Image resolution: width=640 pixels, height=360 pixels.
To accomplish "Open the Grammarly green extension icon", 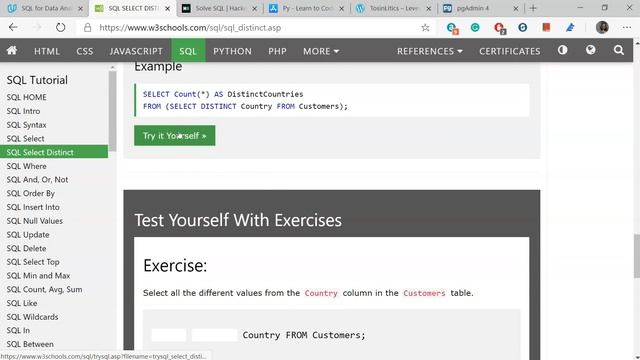I will click(x=475, y=27).
